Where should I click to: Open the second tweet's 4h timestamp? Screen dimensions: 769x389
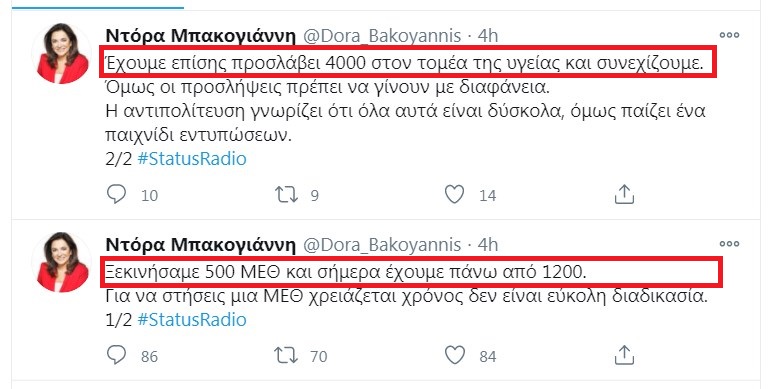[x=488, y=245]
